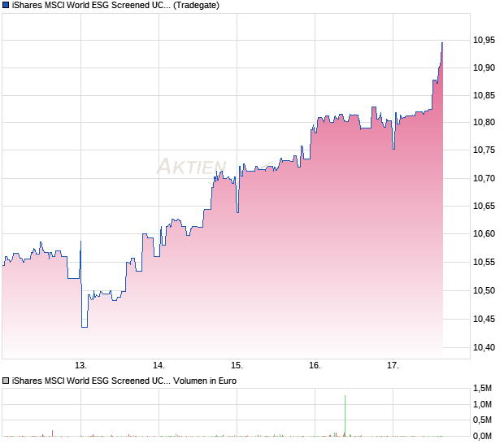Click the '14.' date axis label
504x444 pixels.
point(159,366)
